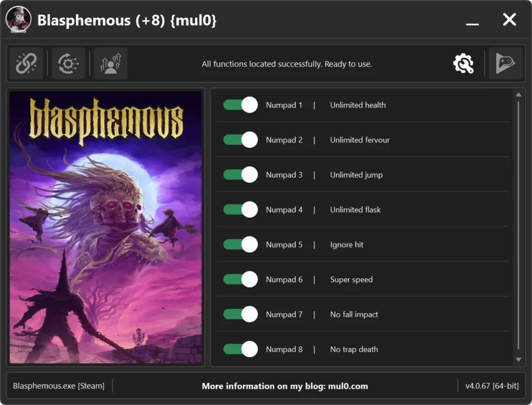Toggle the No trap death switch
The height and width of the screenshot is (405, 532).
pyautogui.click(x=240, y=349)
